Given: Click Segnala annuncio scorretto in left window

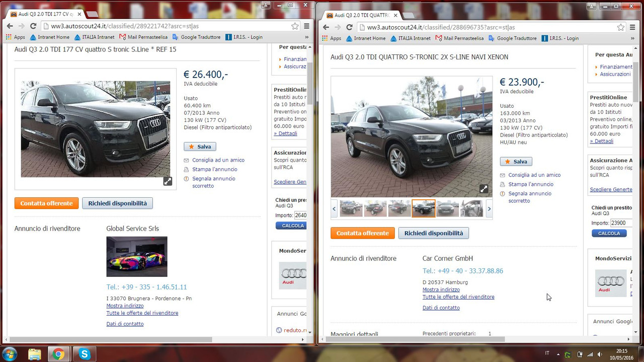Looking at the screenshot, I should (x=214, y=182).
